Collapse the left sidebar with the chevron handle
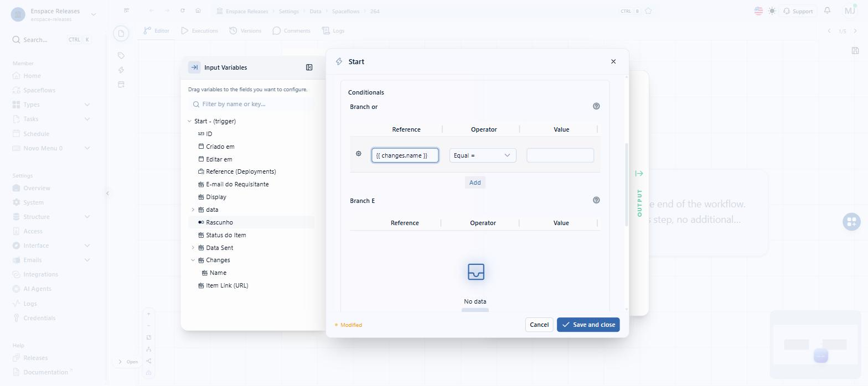The height and width of the screenshot is (386, 868). tap(107, 193)
